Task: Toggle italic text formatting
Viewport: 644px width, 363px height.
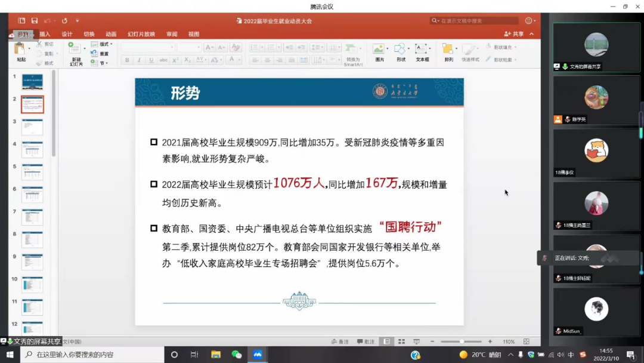Action: click(139, 60)
